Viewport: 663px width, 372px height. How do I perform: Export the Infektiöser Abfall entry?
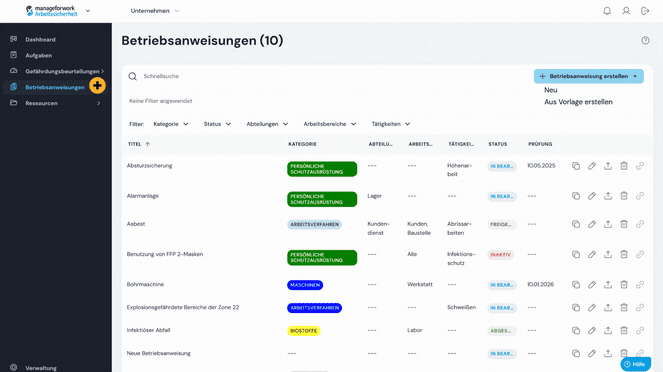click(x=608, y=330)
